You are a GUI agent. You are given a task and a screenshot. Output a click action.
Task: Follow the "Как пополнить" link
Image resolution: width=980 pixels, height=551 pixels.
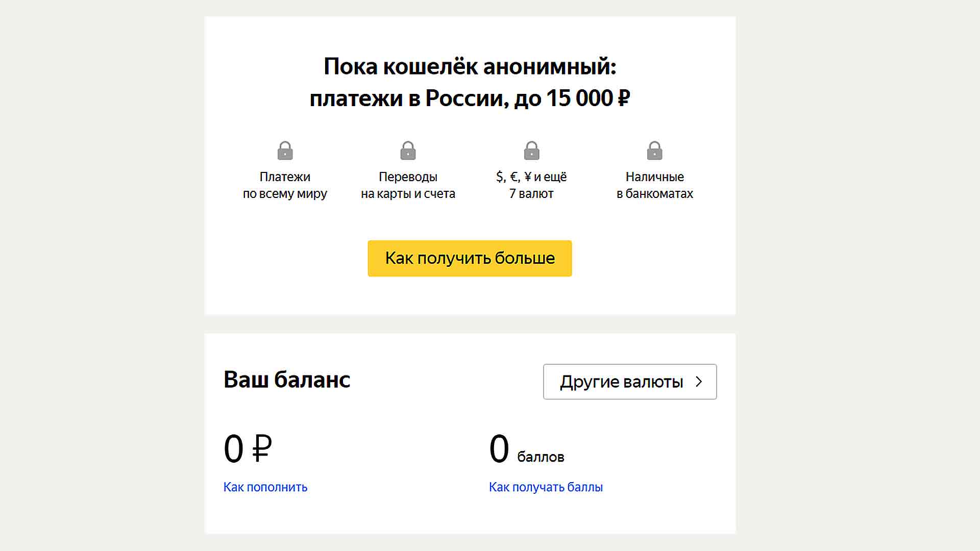point(265,487)
